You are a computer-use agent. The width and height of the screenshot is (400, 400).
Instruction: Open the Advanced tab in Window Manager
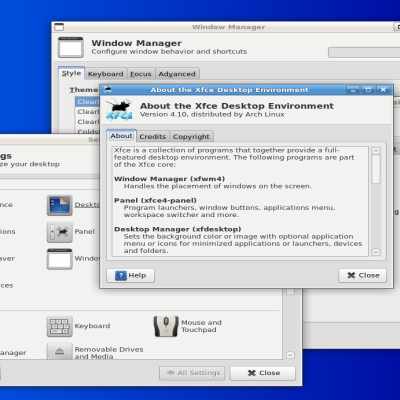[177, 74]
